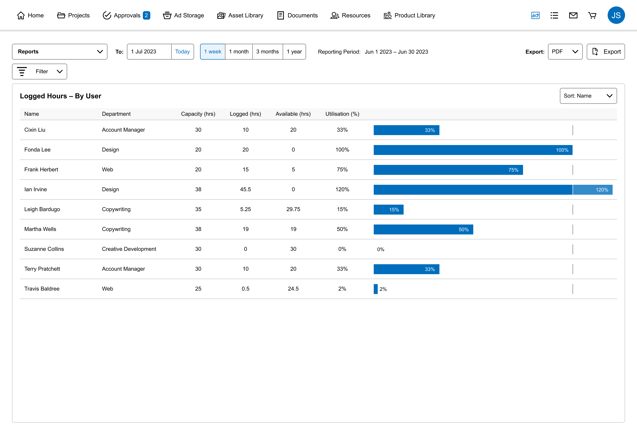The width and height of the screenshot is (637, 447).
Task: Open the Projects section
Action: click(x=73, y=15)
